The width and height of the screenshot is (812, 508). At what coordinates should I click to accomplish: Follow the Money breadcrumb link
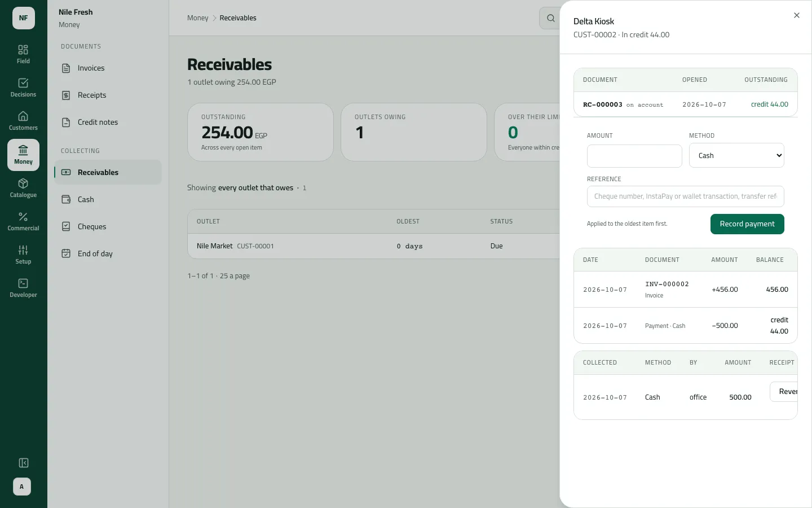198,18
